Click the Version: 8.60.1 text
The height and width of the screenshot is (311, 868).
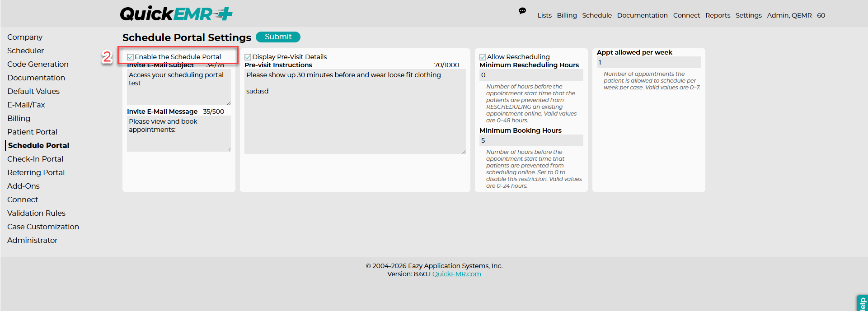[x=408, y=274]
